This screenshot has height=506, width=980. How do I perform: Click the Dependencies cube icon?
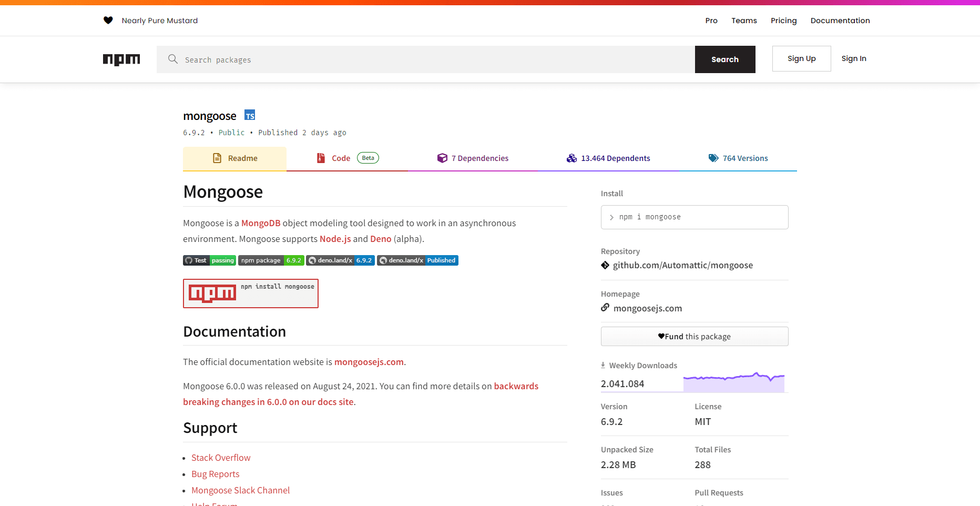[442, 158]
